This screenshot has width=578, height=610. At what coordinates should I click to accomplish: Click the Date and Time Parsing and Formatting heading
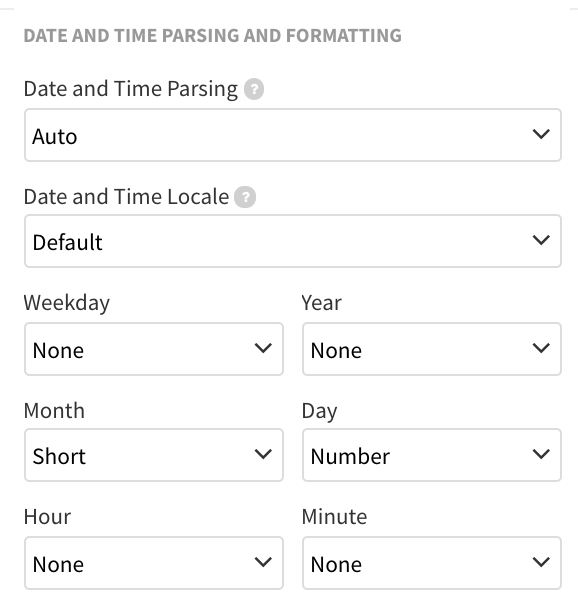212,35
